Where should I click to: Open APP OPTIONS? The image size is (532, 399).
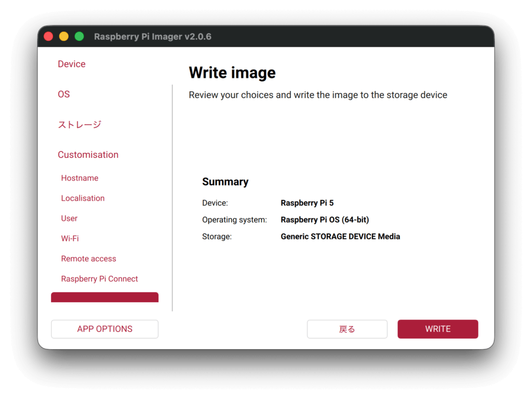(104, 329)
